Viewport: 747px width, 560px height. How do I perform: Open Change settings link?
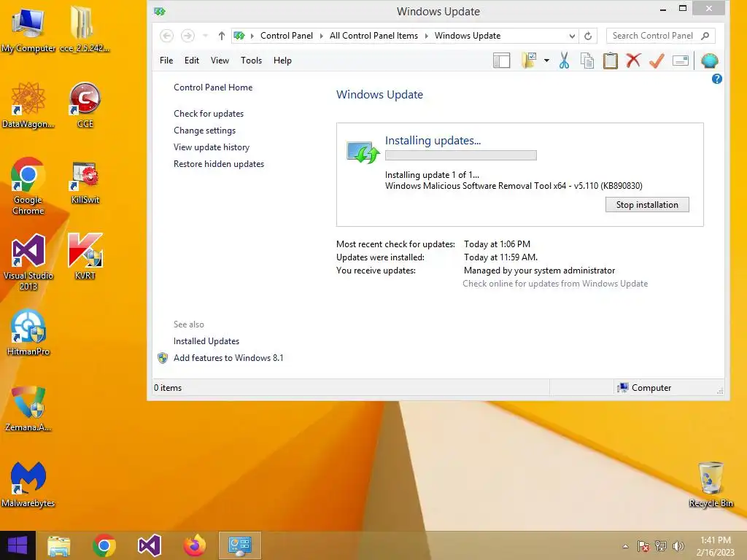204,131
